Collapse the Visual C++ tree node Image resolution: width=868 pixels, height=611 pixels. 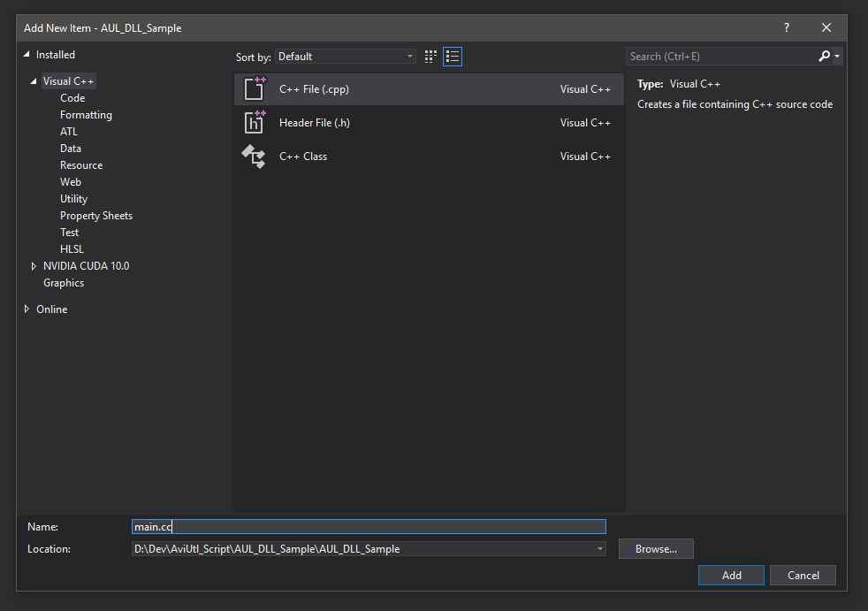pos(32,80)
